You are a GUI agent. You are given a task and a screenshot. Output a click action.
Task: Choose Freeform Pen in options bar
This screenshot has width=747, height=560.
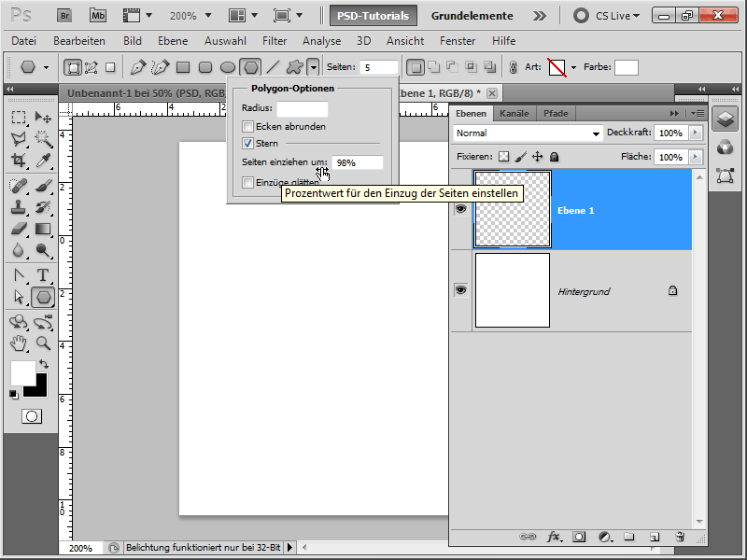160,67
